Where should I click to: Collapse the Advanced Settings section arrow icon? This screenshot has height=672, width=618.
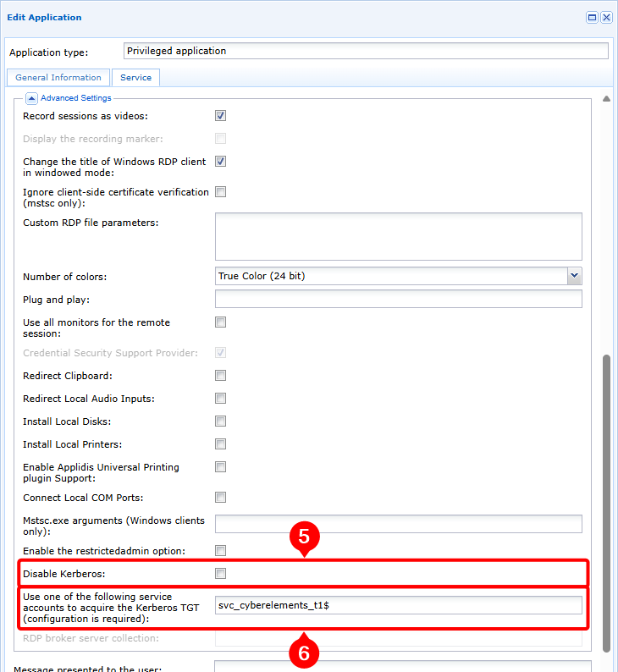(x=31, y=98)
